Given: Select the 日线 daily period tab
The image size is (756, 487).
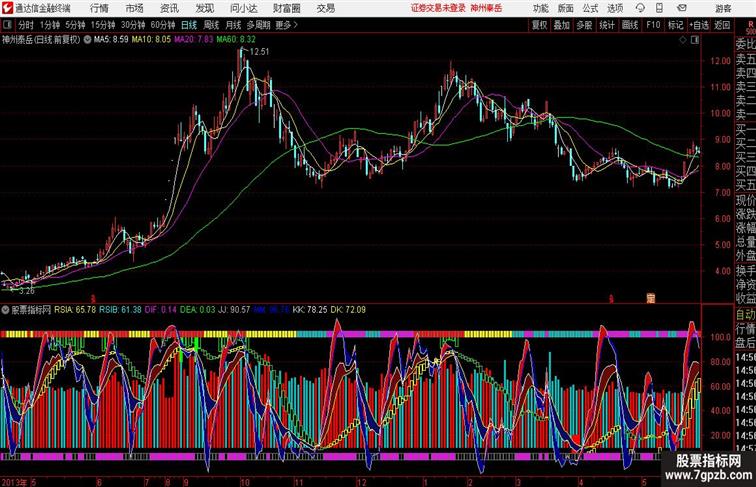Looking at the screenshot, I should (x=189, y=25).
